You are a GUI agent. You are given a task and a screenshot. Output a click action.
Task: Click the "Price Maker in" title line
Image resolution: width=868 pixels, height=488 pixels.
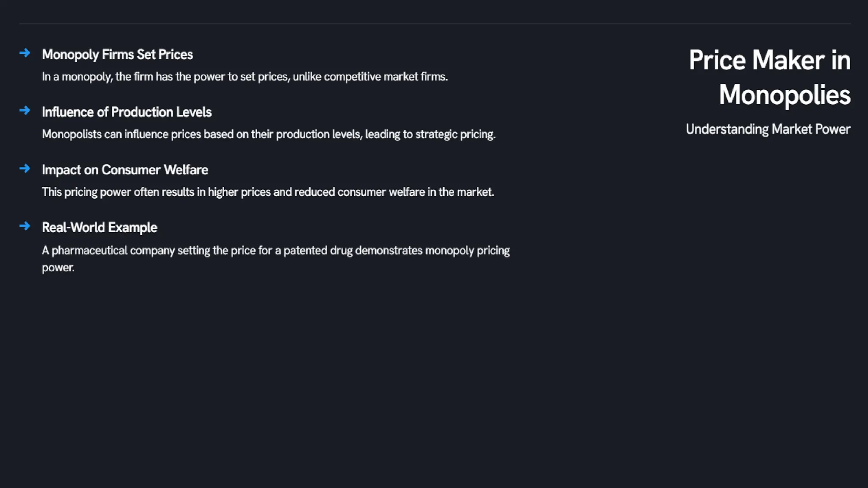769,60
